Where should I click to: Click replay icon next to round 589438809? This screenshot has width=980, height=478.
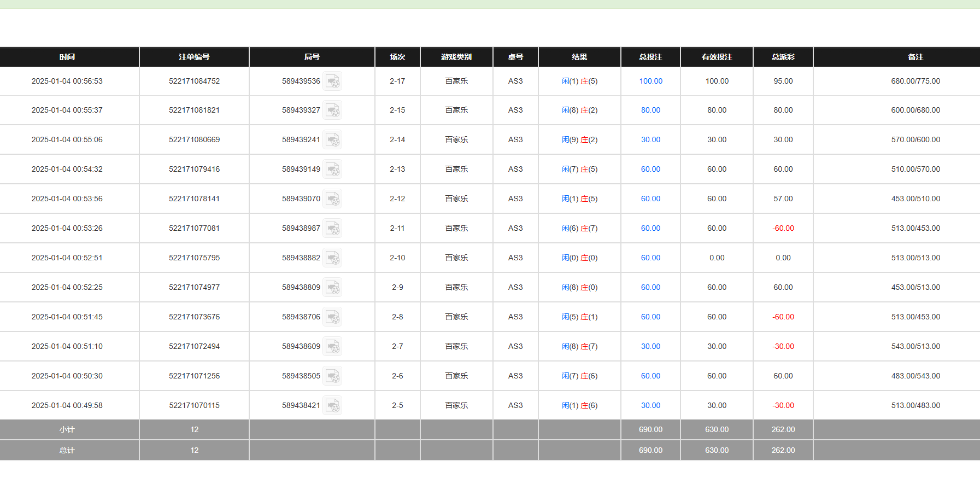click(332, 288)
